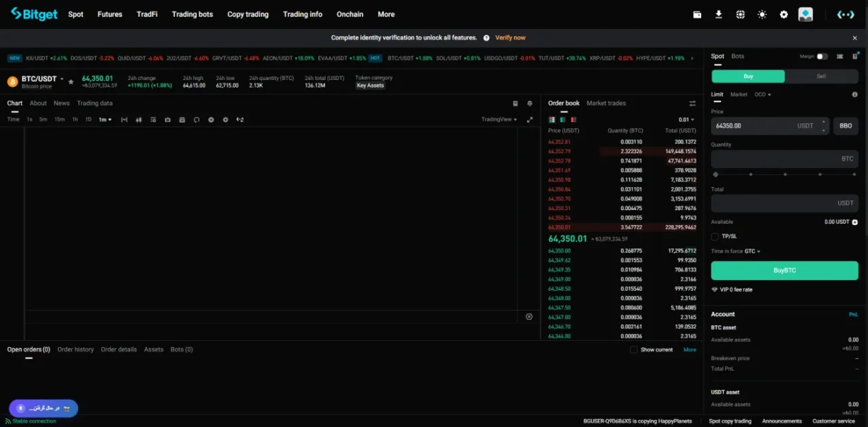The image size is (868, 427).
Task: Open the Order history tab
Action: click(75, 350)
